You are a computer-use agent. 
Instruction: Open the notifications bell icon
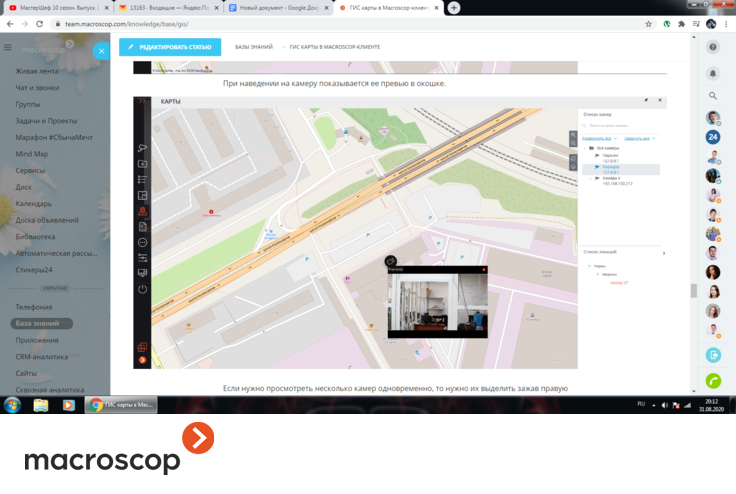(713, 73)
